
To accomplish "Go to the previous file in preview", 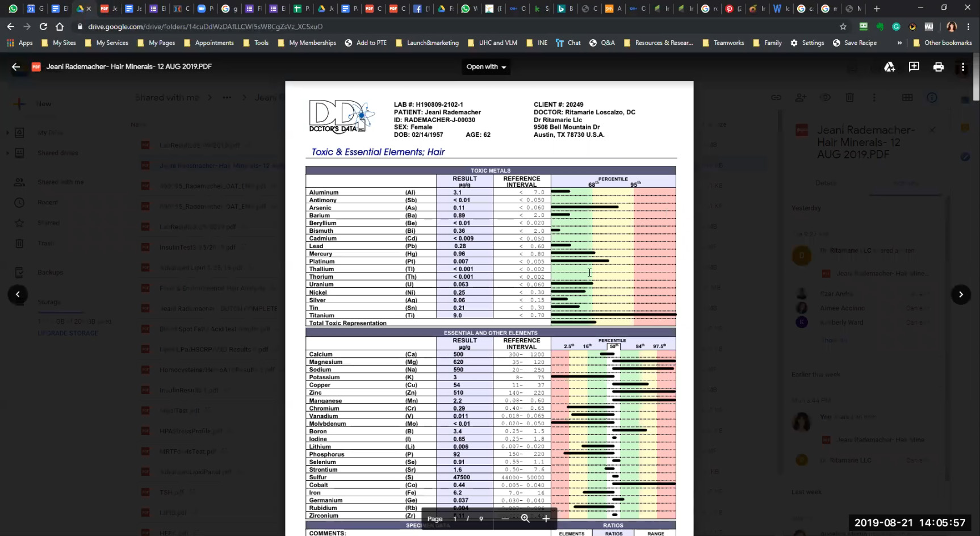I will coord(18,294).
